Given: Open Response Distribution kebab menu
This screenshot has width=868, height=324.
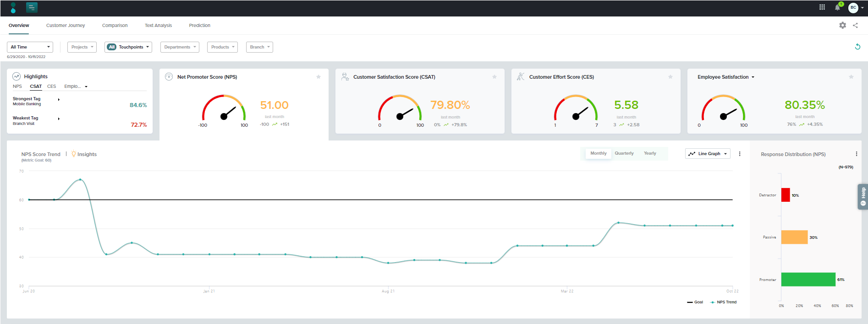Looking at the screenshot, I should tap(856, 154).
